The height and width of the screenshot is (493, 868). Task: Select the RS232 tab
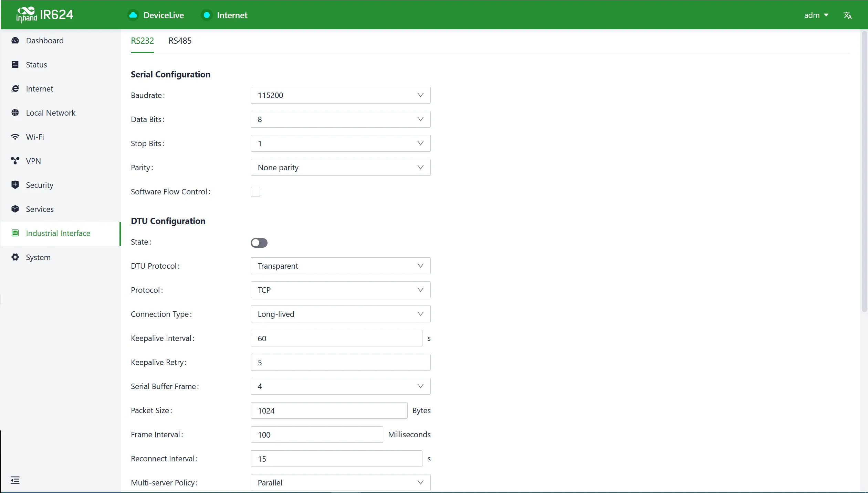(x=142, y=41)
